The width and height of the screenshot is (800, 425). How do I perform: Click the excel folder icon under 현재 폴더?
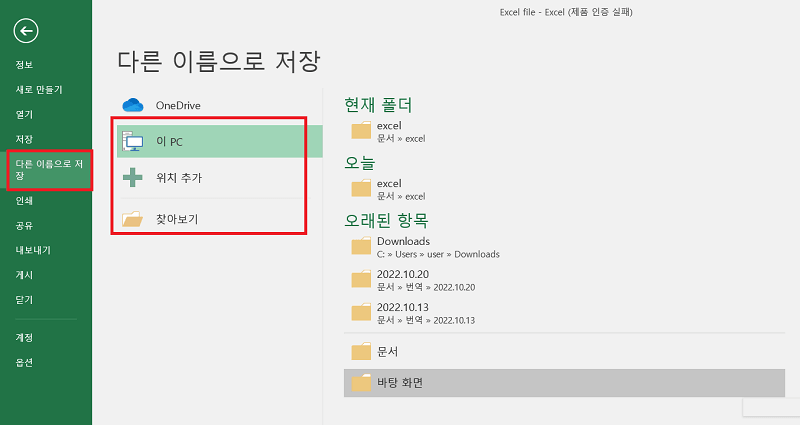pos(361,131)
